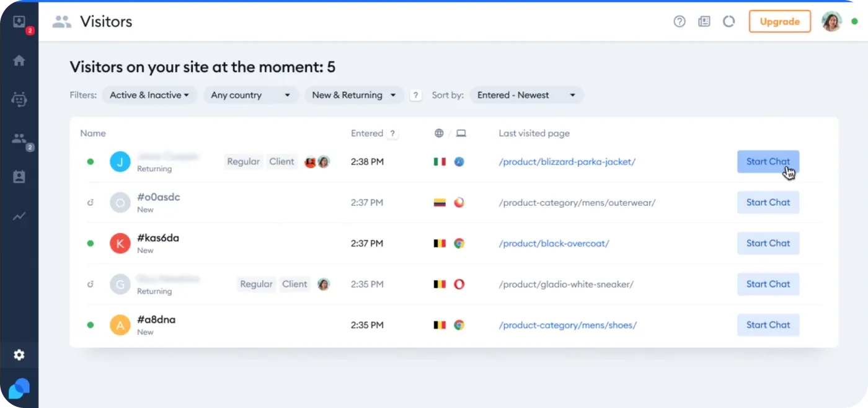The width and height of the screenshot is (868, 408).
Task: Click the globe icon in table header
Action: (x=439, y=133)
